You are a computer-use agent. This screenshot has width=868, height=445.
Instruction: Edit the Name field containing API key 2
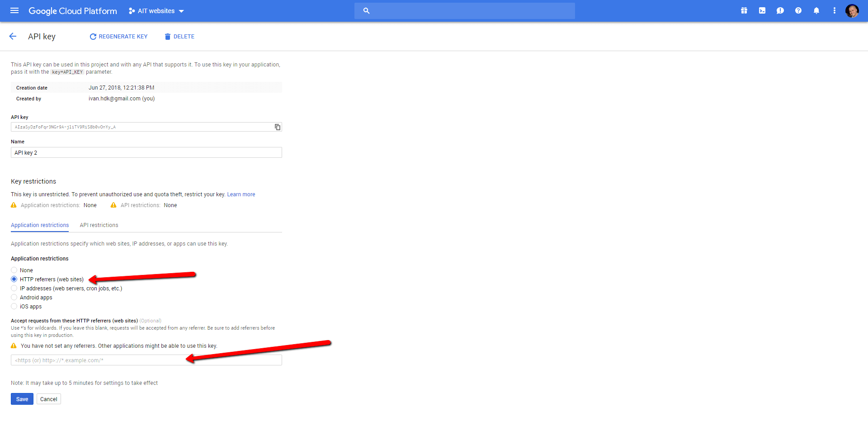click(x=146, y=152)
